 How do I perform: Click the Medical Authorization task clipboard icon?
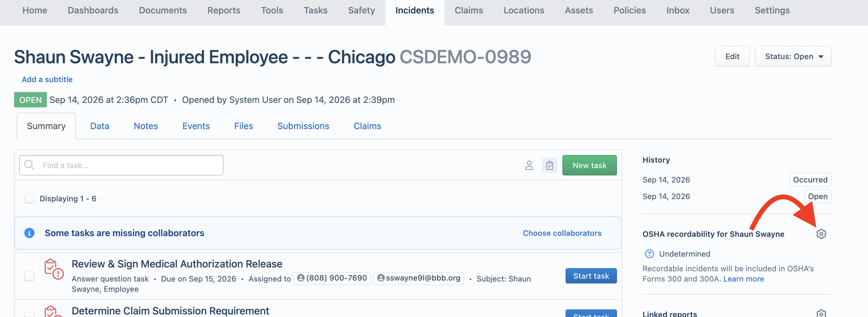point(54,269)
